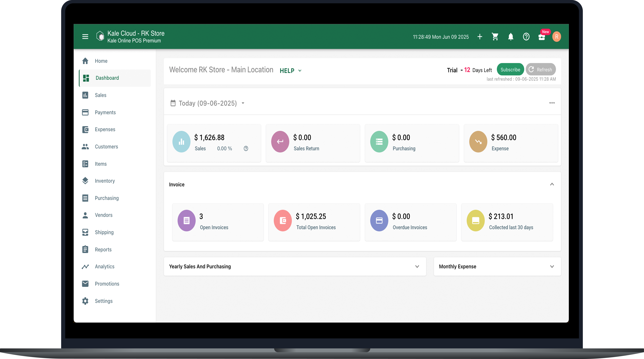Image resolution: width=644 pixels, height=359 pixels.
Task: Go to Inventory in the sidebar
Action: [x=104, y=181]
